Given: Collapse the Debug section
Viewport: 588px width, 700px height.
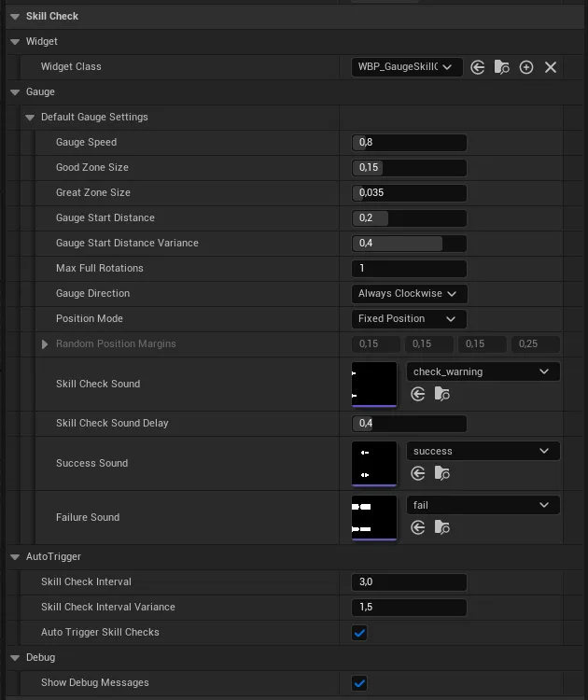Looking at the screenshot, I should [x=15, y=658].
